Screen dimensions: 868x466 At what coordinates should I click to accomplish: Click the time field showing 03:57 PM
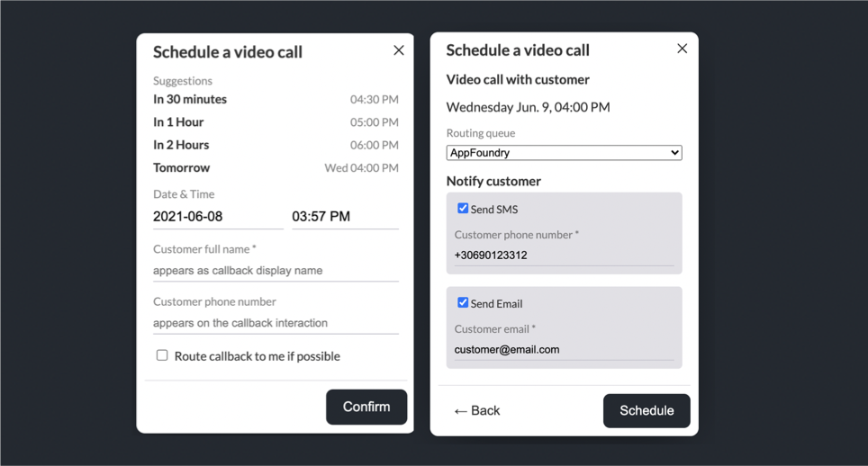coord(344,217)
